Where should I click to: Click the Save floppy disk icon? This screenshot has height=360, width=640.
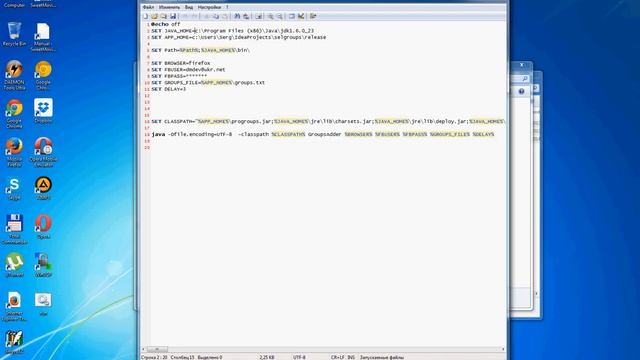coord(173,16)
